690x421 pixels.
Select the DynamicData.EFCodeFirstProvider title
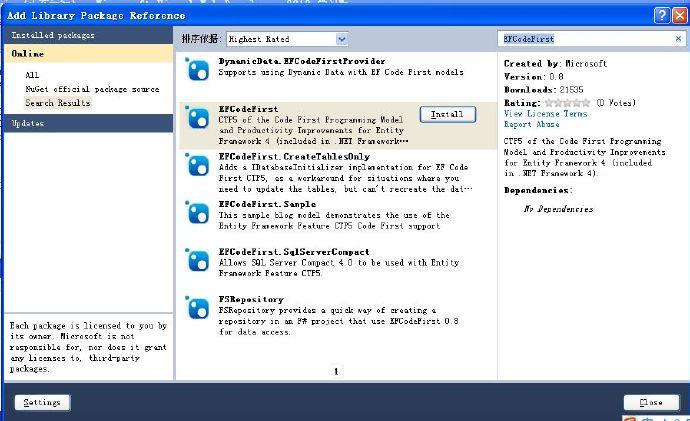(x=301, y=61)
